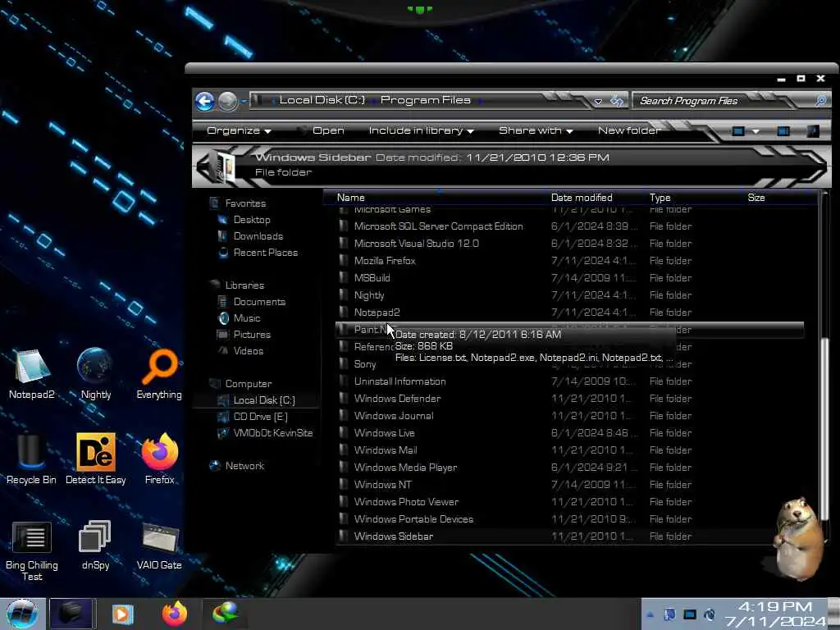Select the Local Disk (C:) breadcrumb in the address bar
Image resolution: width=840 pixels, height=630 pixels.
(322, 100)
